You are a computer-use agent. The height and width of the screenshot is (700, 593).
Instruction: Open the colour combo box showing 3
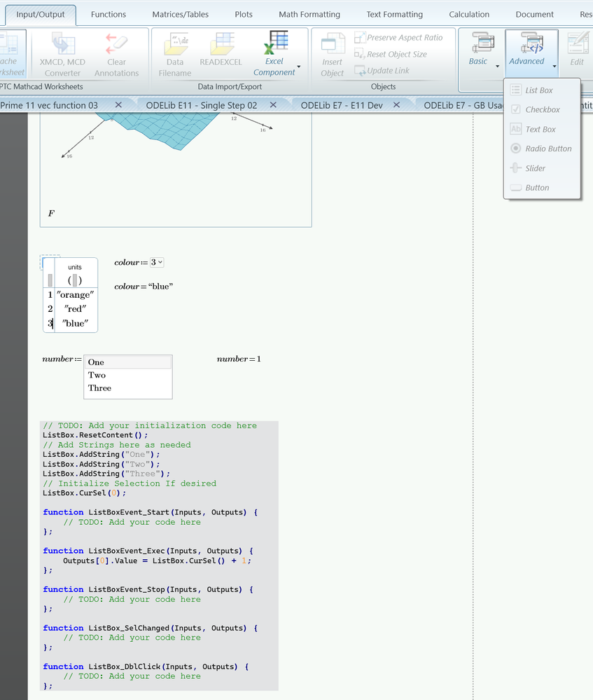(158, 262)
